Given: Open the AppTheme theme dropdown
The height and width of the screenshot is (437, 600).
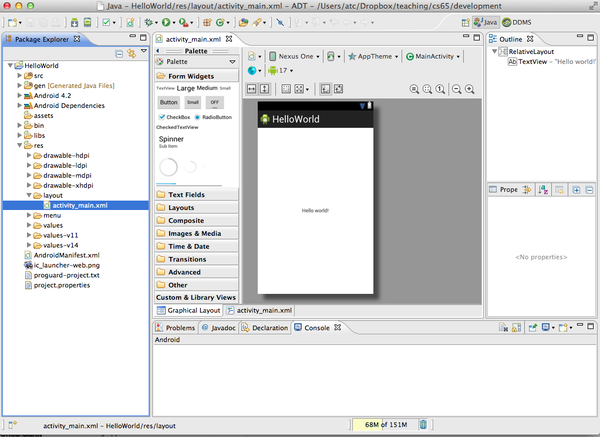Looking at the screenshot, I should point(373,56).
